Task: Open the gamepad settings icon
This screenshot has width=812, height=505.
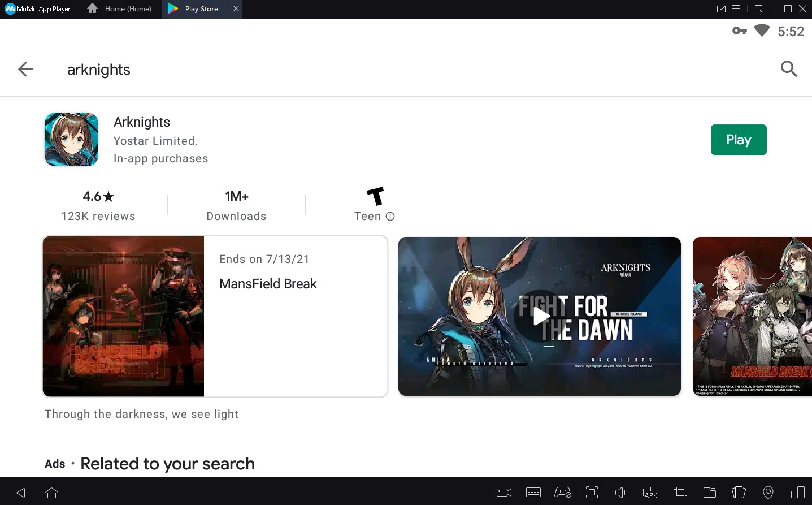Action: coord(563,493)
